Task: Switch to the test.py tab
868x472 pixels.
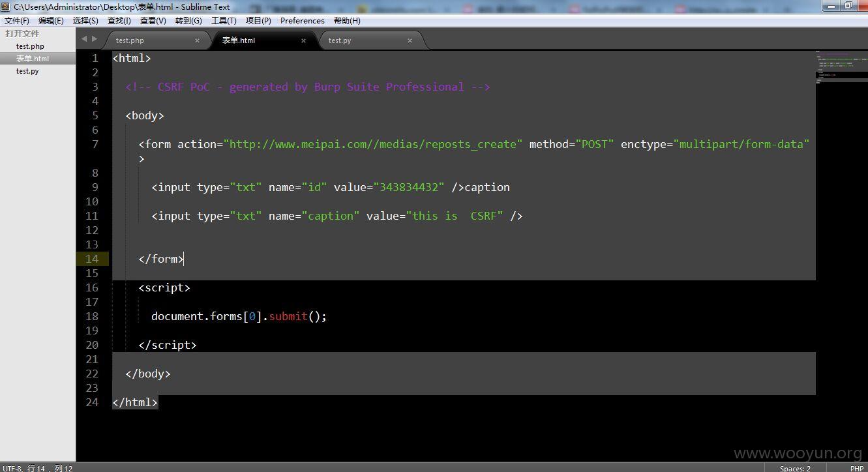Action: tap(370, 40)
